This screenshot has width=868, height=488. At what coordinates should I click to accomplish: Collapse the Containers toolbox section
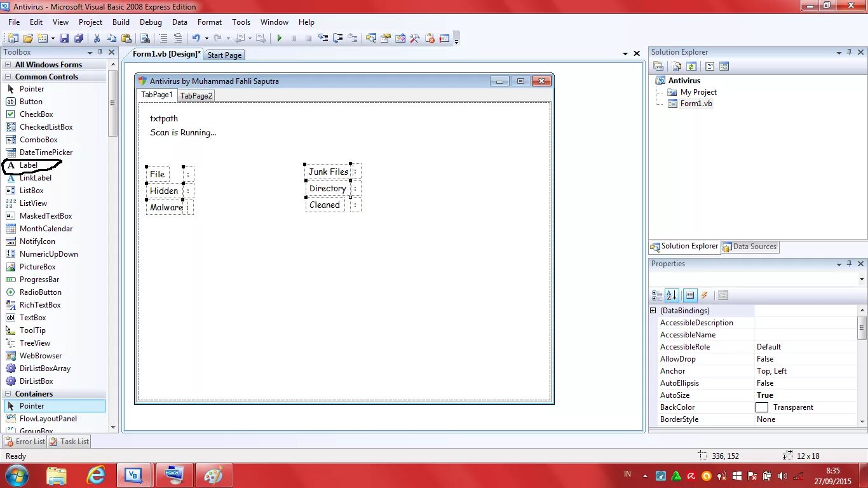8,394
